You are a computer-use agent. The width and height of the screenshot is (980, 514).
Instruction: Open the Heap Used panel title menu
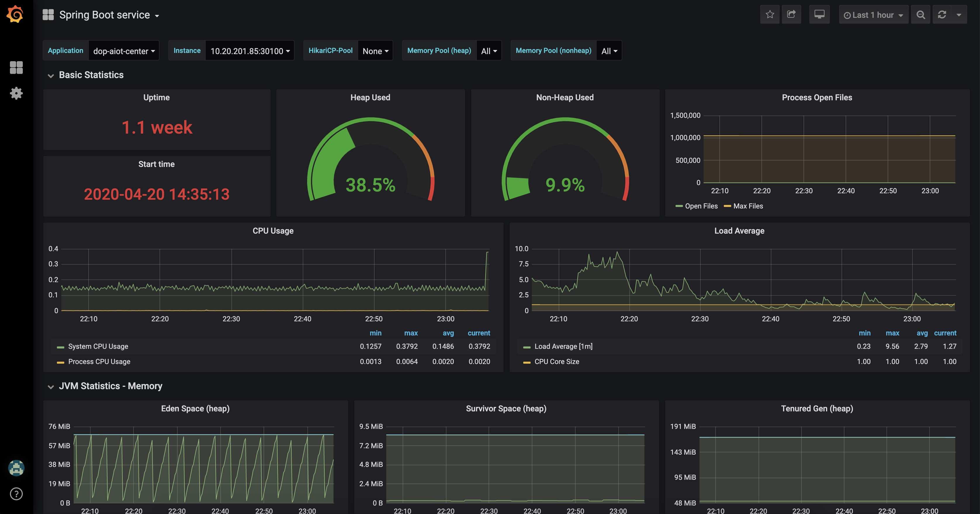click(370, 97)
